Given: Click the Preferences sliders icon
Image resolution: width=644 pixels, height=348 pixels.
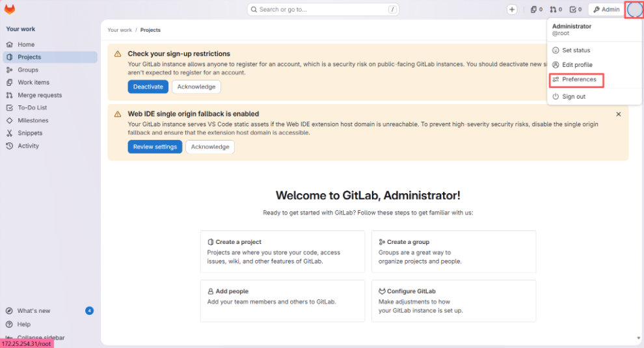Looking at the screenshot, I should [x=556, y=79].
